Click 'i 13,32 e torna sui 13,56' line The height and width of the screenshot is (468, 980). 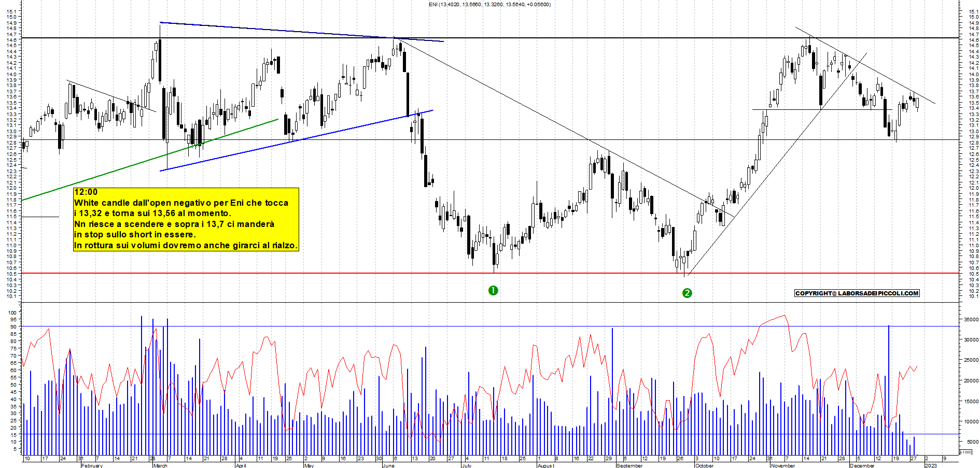pyautogui.click(x=152, y=213)
